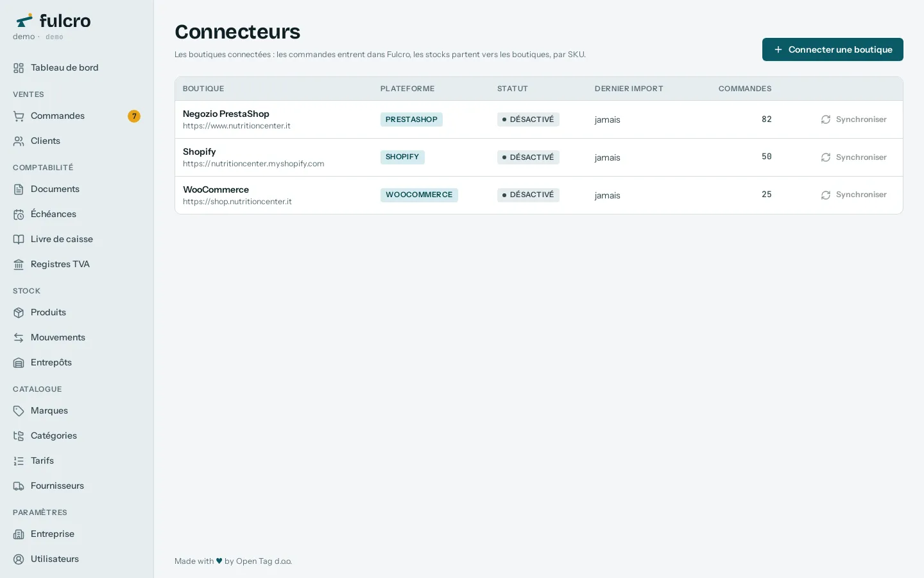Click the Fournisseurs truck icon
Screen dimensions: 924x578
pos(19,486)
